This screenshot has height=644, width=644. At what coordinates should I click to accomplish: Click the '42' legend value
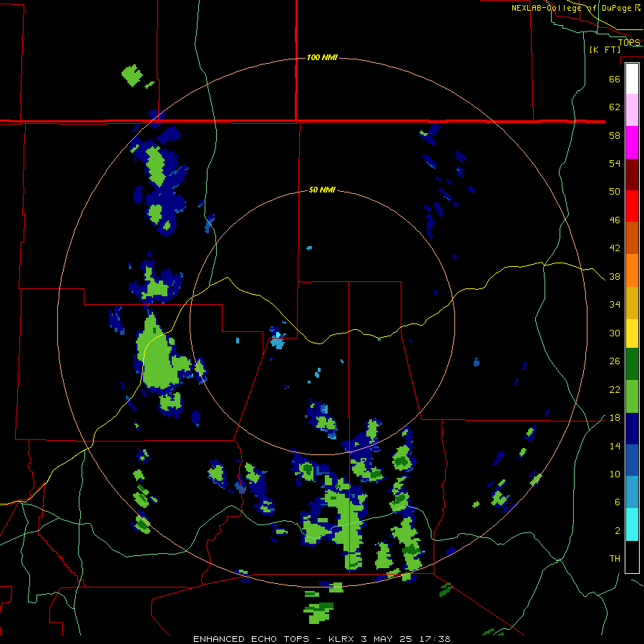615,248
